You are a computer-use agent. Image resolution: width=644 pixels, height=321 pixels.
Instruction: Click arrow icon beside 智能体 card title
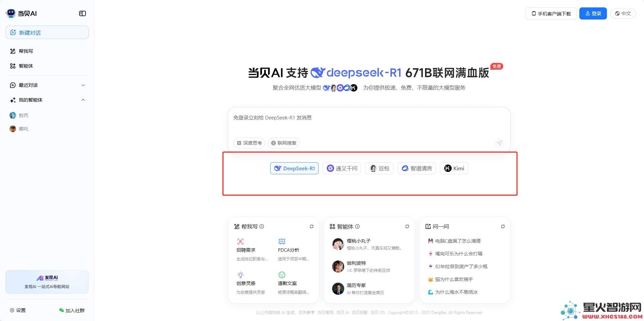point(357,226)
